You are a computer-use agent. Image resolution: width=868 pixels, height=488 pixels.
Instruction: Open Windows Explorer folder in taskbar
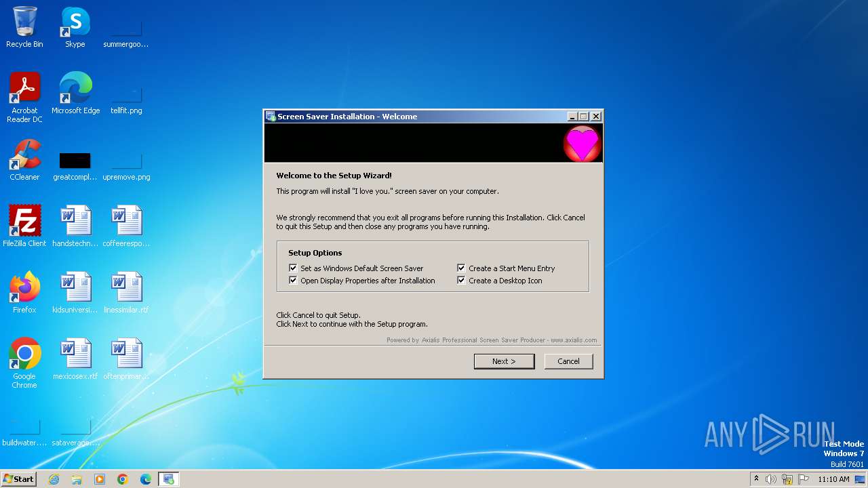pos(77,479)
